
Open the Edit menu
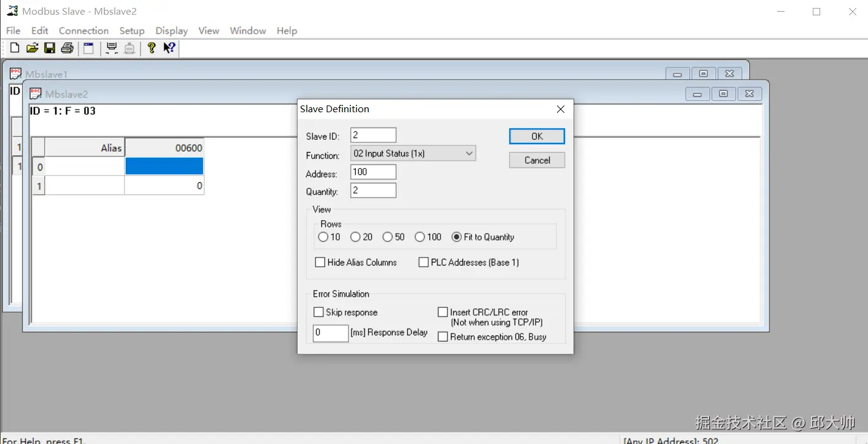coord(40,31)
